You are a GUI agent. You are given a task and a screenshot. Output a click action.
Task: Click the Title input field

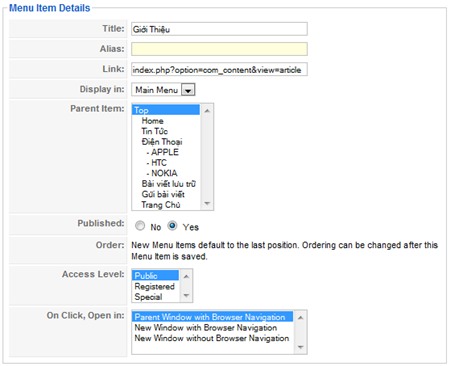pos(219,29)
